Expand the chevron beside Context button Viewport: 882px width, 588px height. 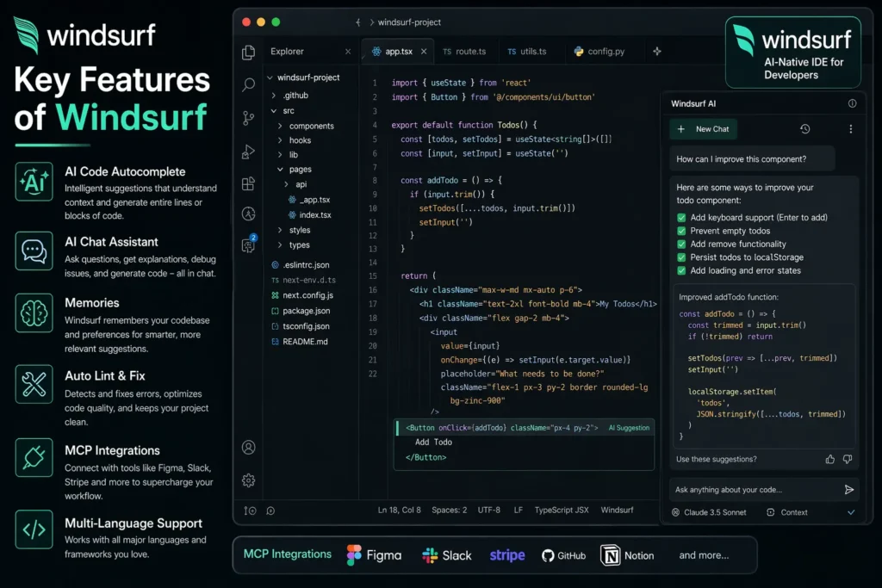(x=851, y=513)
